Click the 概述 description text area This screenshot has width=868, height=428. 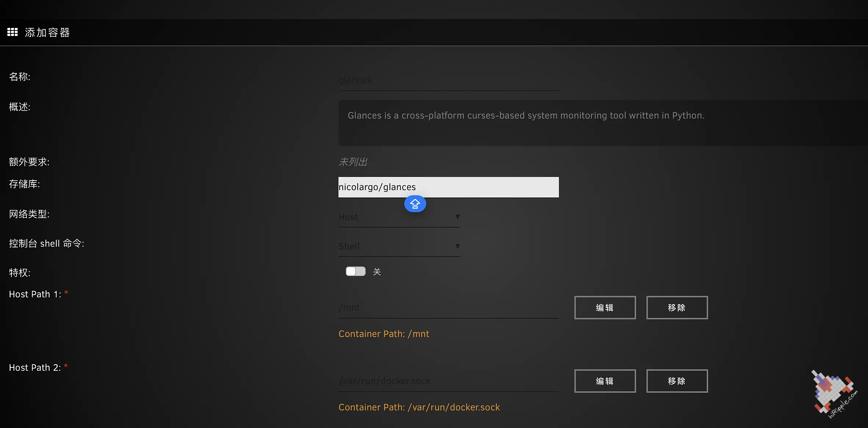603,123
